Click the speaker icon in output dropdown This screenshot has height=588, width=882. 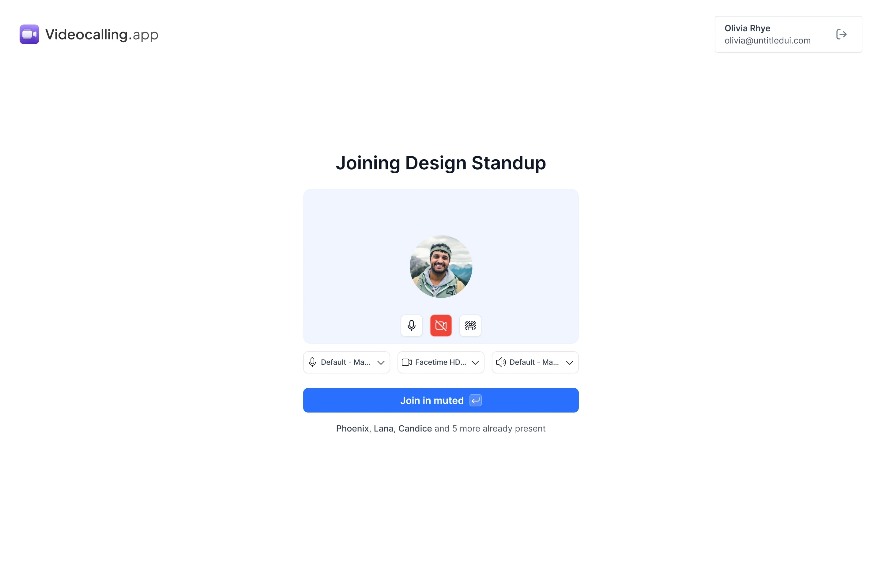click(501, 362)
